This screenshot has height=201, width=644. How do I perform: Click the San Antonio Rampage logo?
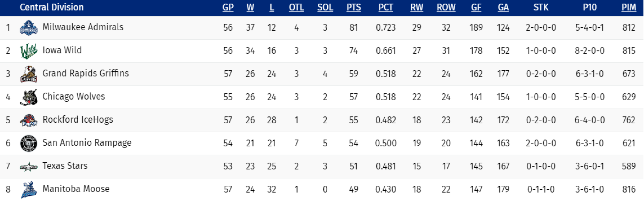coord(29,143)
